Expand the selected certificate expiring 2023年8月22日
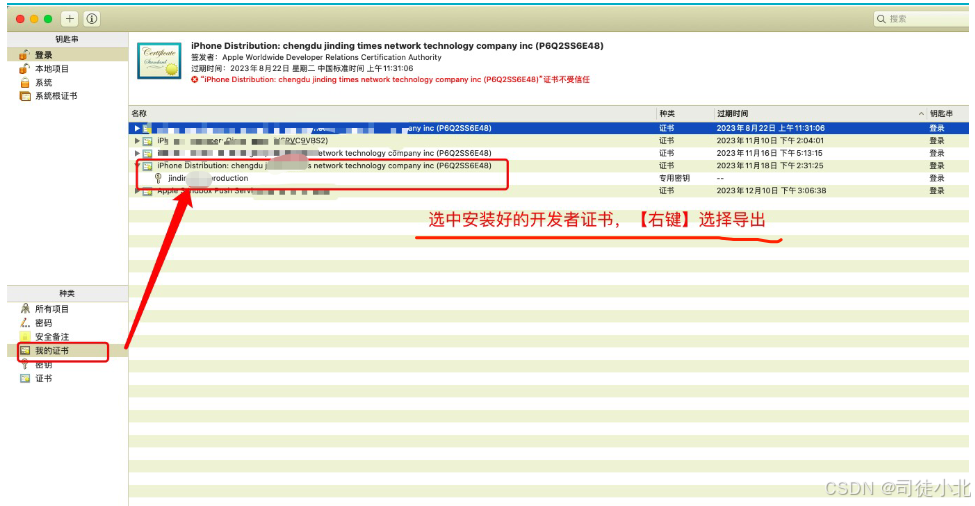This screenshot has width=975, height=506. point(137,128)
